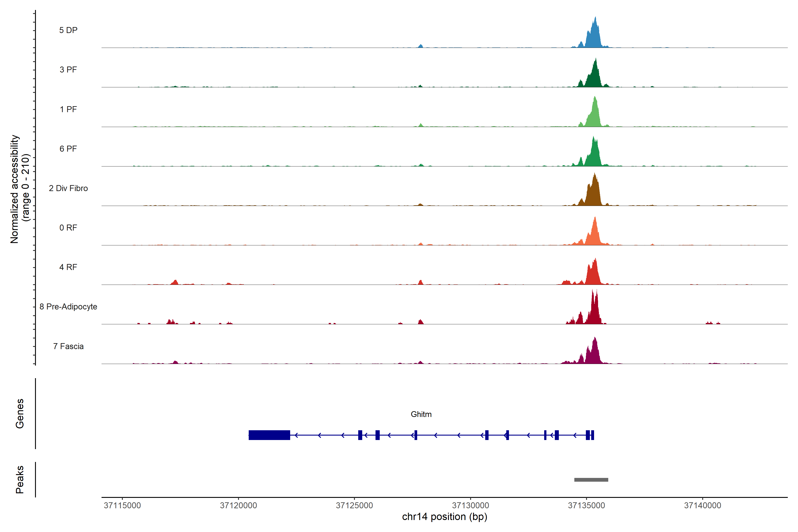Click the Genes panel label
Screen dimensions: 798x532
pos(20,414)
